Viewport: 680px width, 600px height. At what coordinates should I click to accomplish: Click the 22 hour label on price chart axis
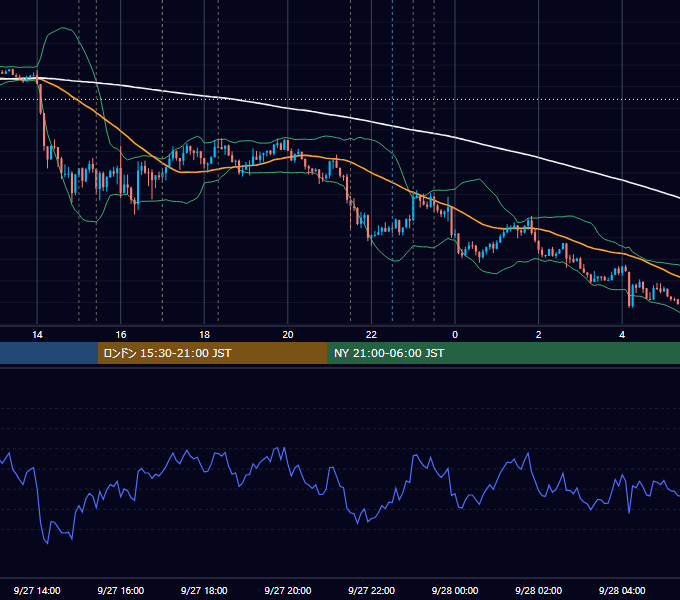371,335
